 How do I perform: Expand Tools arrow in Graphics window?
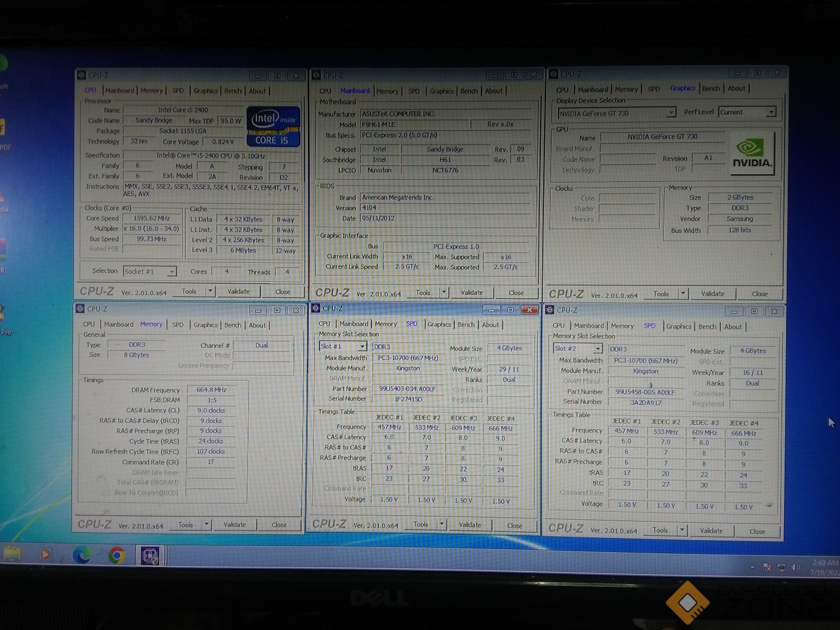[683, 293]
